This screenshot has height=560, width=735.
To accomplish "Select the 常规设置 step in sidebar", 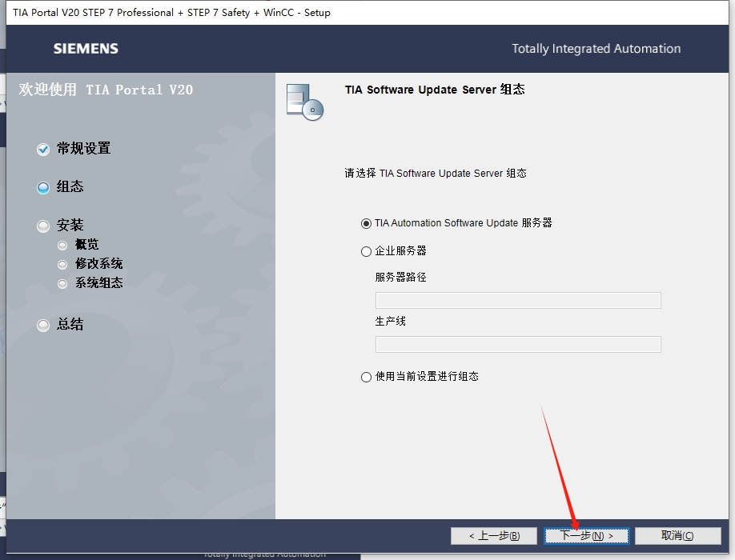I will [x=83, y=149].
